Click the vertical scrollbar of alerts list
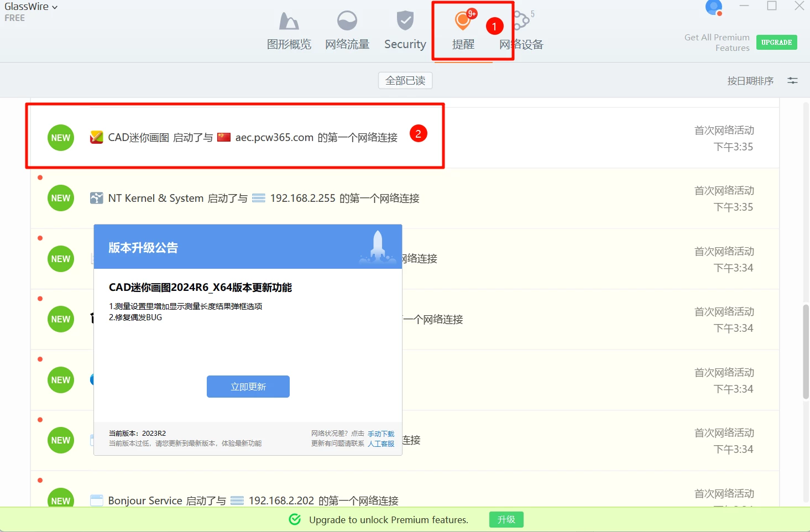Screen dimensions: 810x532 [806, 351]
